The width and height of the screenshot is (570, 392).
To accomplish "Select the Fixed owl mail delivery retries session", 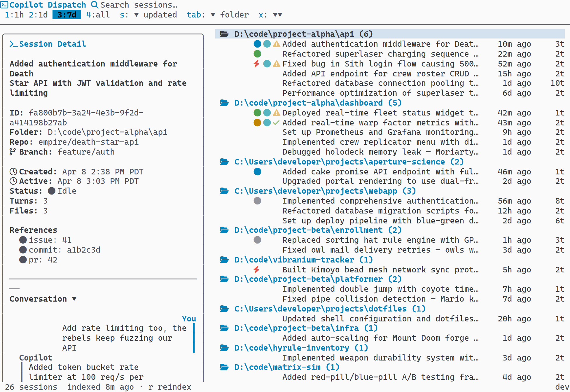I will (x=390, y=250).
